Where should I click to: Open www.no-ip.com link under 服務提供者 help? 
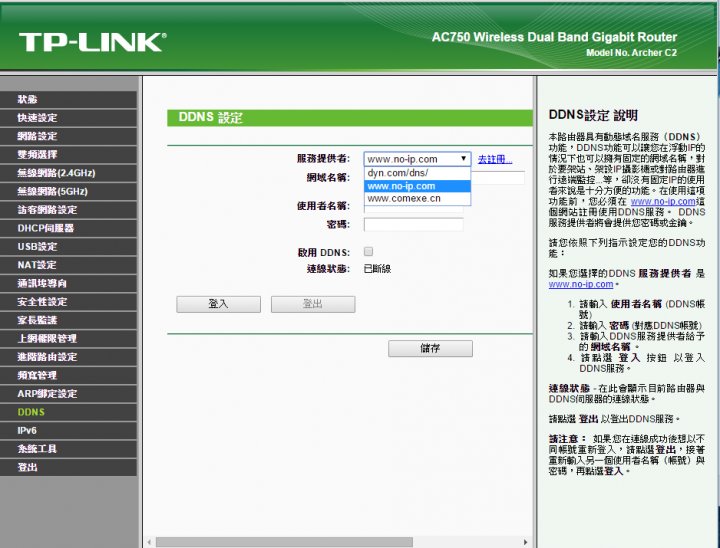tap(581, 284)
